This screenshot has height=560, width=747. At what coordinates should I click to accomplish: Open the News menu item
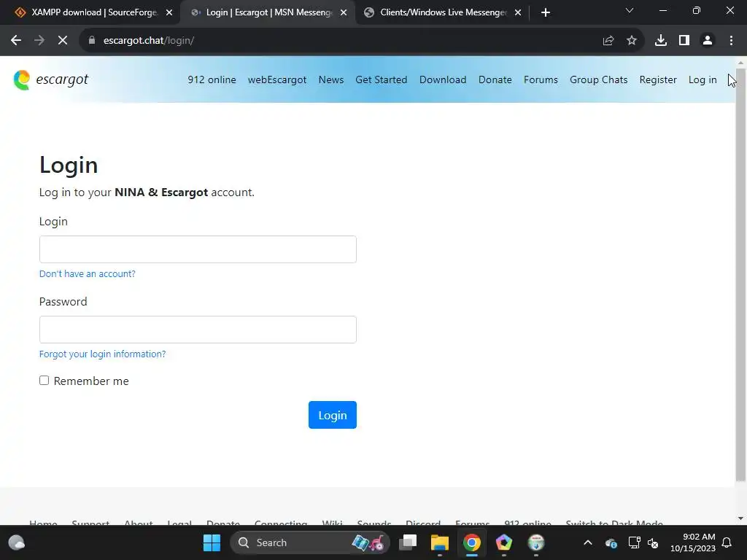(x=331, y=80)
